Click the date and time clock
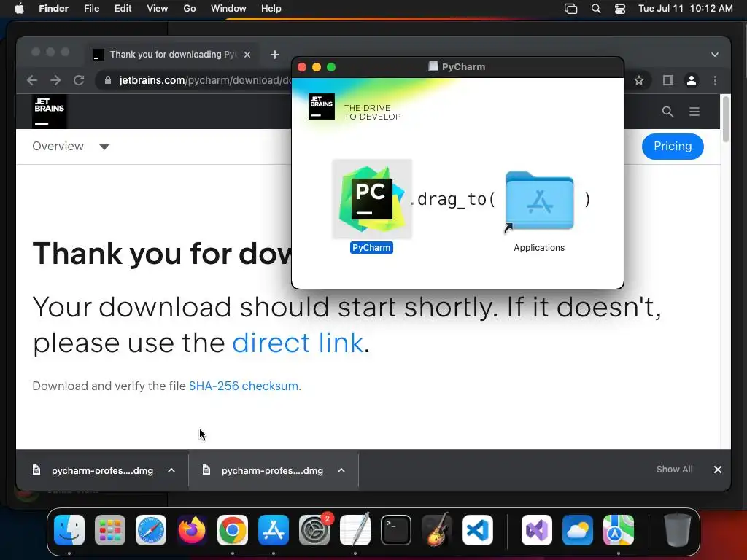Viewport: 747px width, 560px height. tap(686, 9)
